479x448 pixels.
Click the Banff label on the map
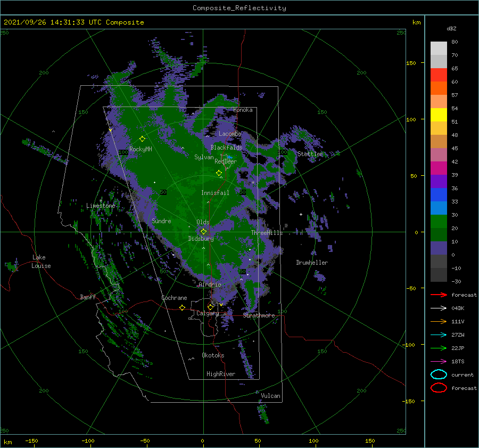pos(88,297)
